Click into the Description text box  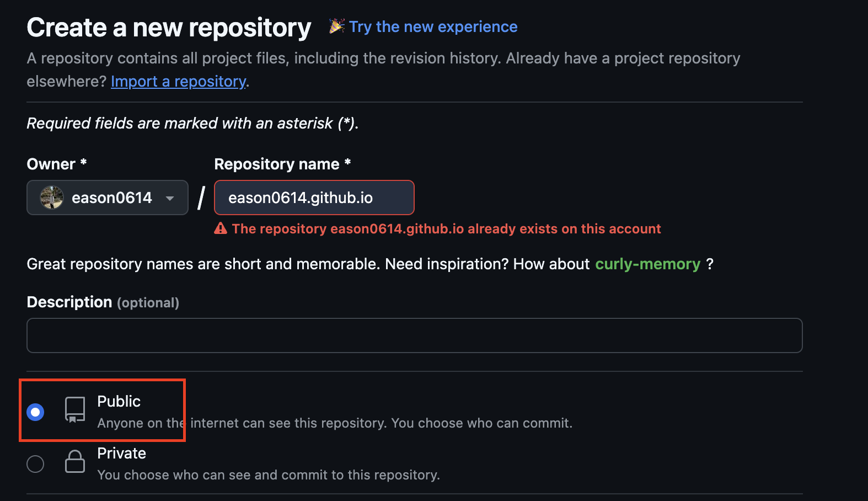(x=414, y=335)
